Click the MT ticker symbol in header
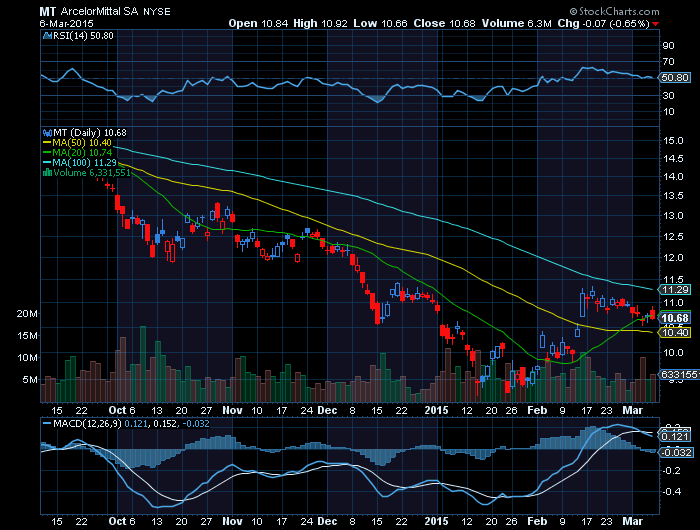This screenshot has width=700, height=530. point(48,12)
